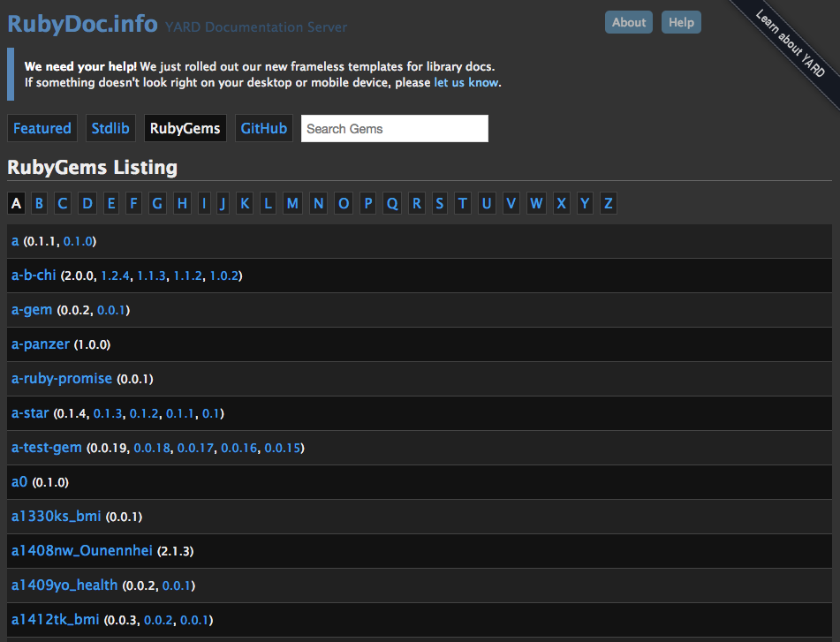Open the a1408nw_Ounennhei gem page

coord(82,551)
